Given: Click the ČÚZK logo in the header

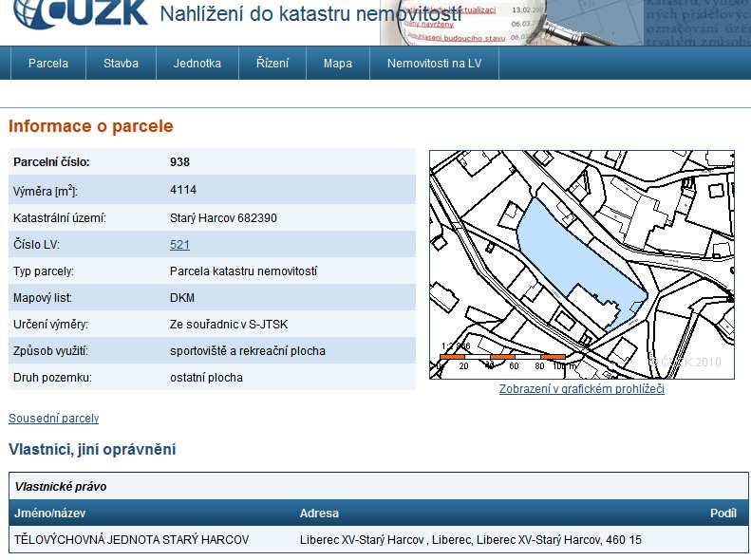Looking at the screenshot, I should pos(81,13).
